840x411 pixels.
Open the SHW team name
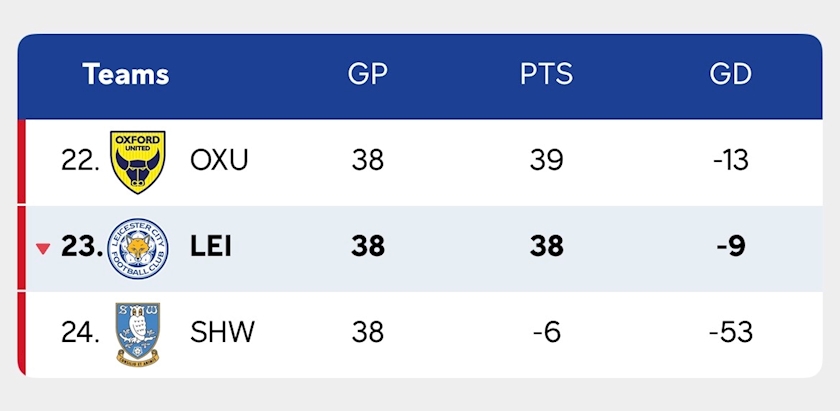[x=222, y=333]
